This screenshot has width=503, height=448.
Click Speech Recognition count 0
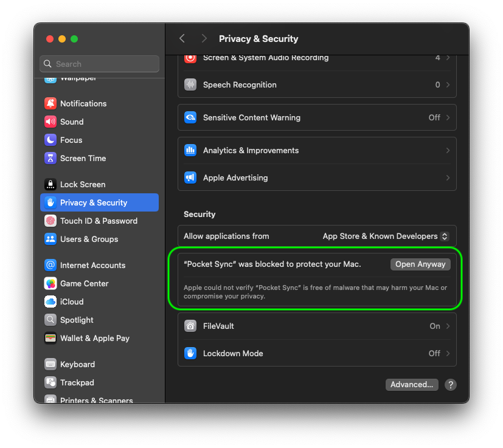click(x=437, y=84)
